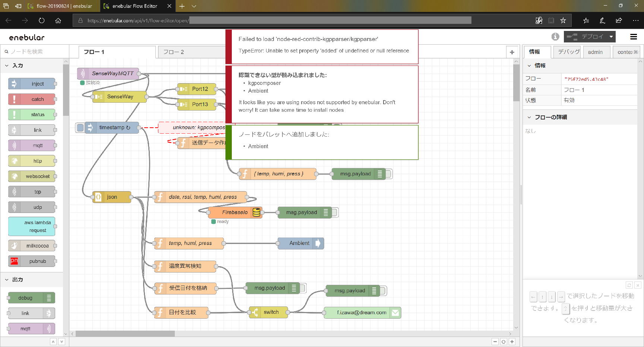Zoom in the flow canvas
The image size is (644, 347).
(512, 342)
